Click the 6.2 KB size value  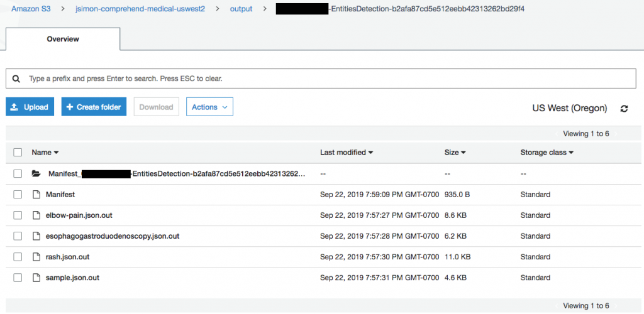pyautogui.click(x=455, y=237)
